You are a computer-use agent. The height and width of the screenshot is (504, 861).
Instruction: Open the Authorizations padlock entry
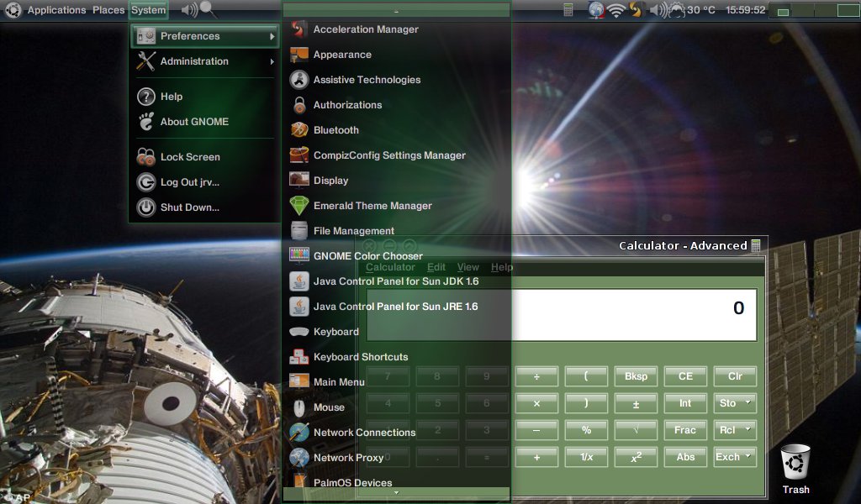(x=397, y=105)
